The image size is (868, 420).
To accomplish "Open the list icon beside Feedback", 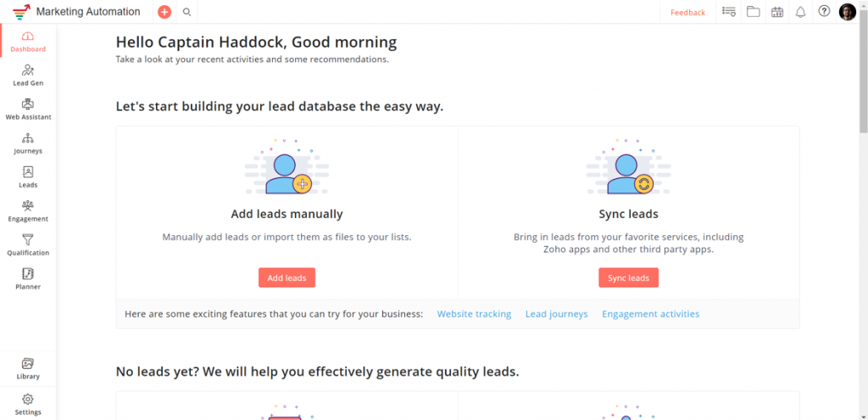I will point(729,12).
